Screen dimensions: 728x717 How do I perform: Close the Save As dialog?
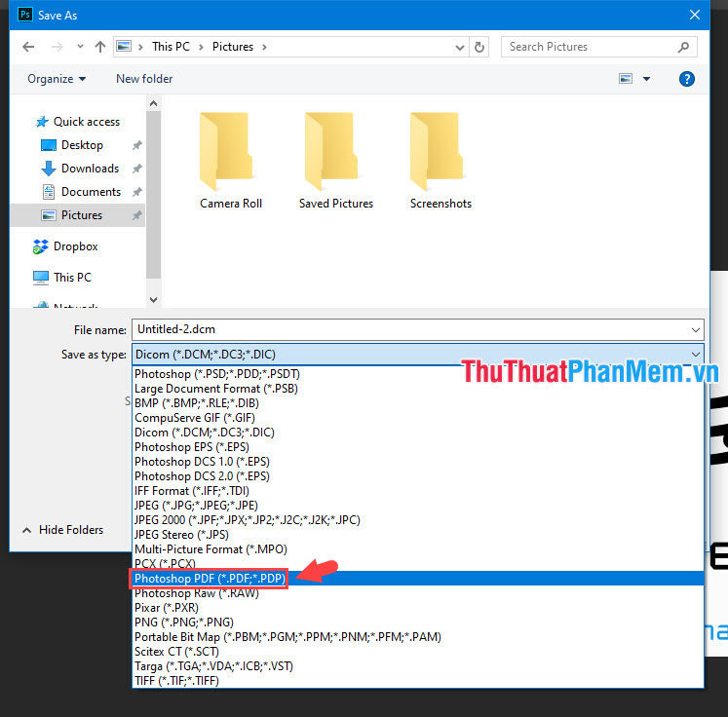click(695, 15)
